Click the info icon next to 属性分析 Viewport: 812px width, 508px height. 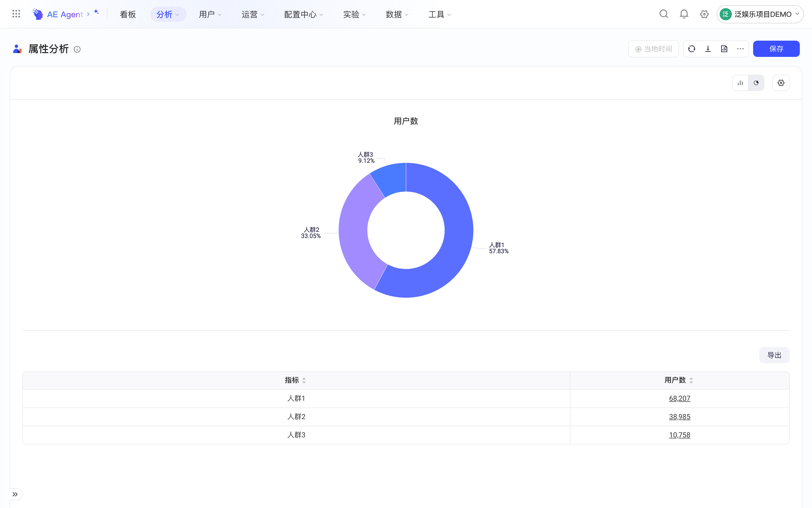pyautogui.click(x=77, y=49)
